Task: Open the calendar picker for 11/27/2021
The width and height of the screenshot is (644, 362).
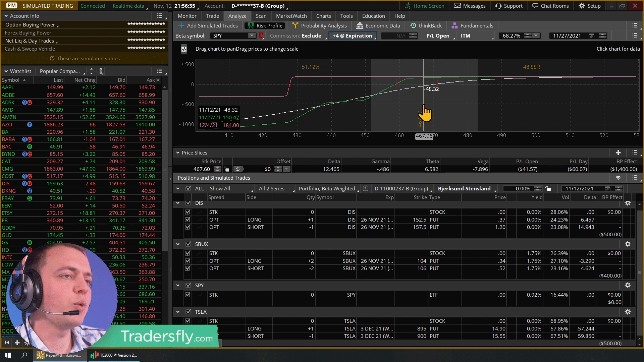Action: 591,36
